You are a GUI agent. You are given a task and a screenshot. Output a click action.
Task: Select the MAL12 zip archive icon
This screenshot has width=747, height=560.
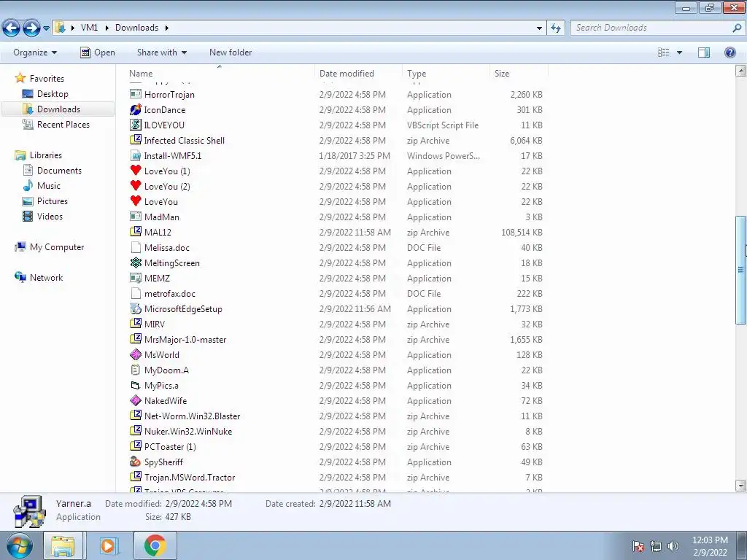[x=136, y=232]
